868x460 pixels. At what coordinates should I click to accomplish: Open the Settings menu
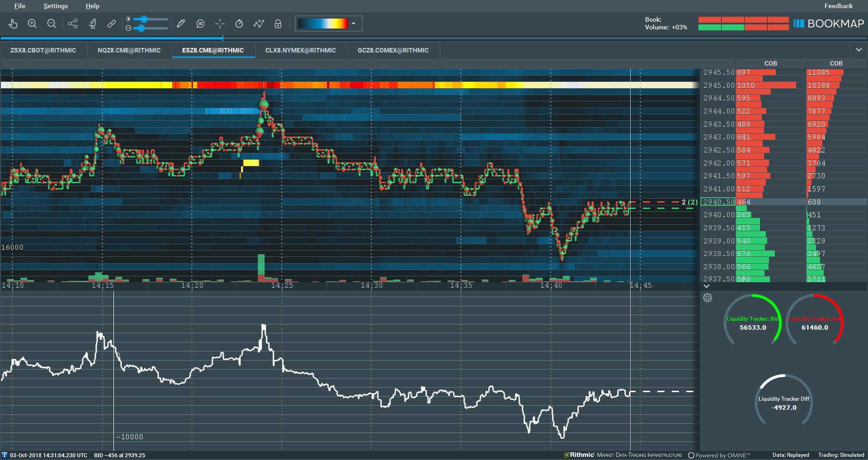click(x=56, y=6)
